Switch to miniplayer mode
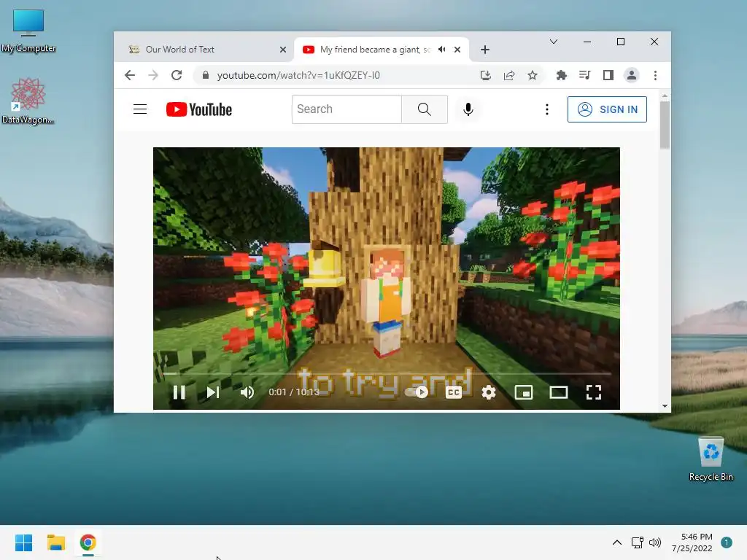Screen dimensions: 747x560 524,392
